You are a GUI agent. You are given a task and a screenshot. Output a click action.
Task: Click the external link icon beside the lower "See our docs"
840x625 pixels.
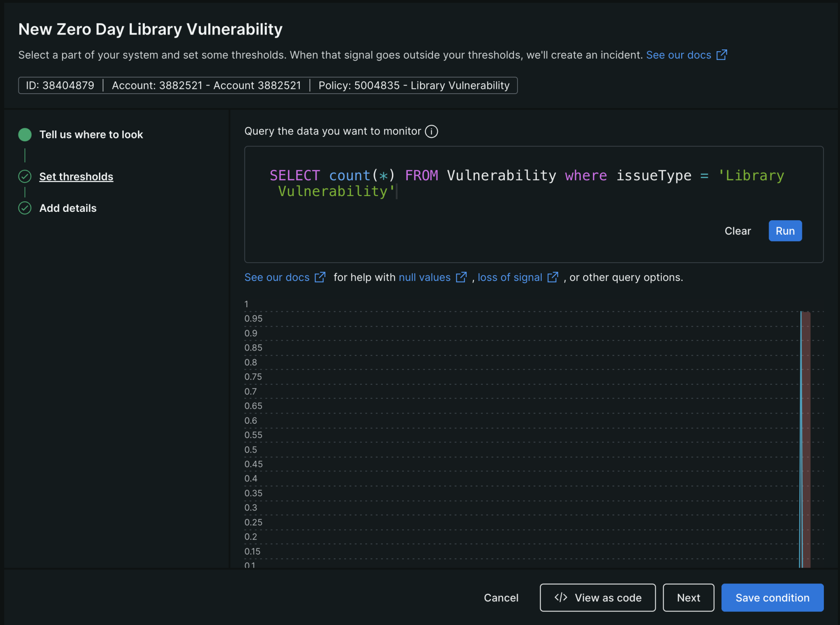tap(320, 277)
